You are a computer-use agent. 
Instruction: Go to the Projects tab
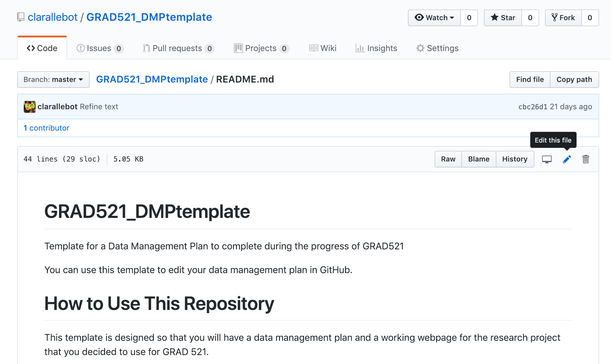click(x=262, y=48)
